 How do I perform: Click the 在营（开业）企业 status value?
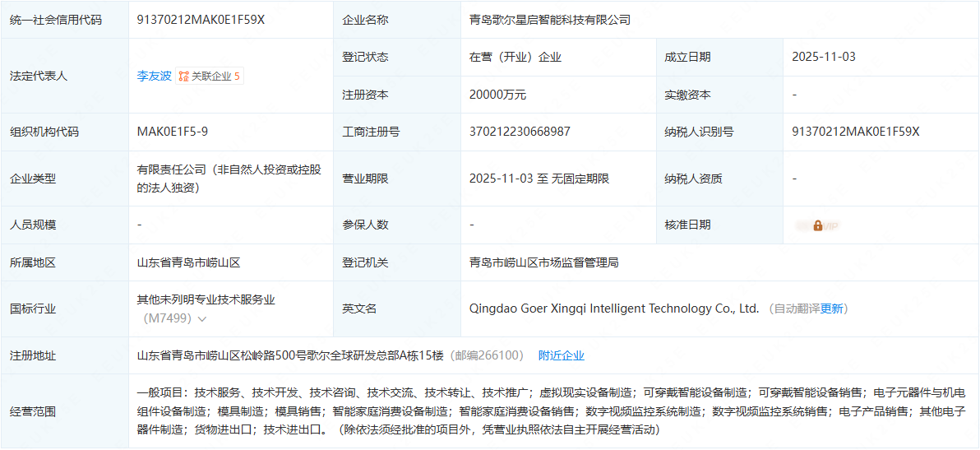pyautogui.click(x=515, y=57)
